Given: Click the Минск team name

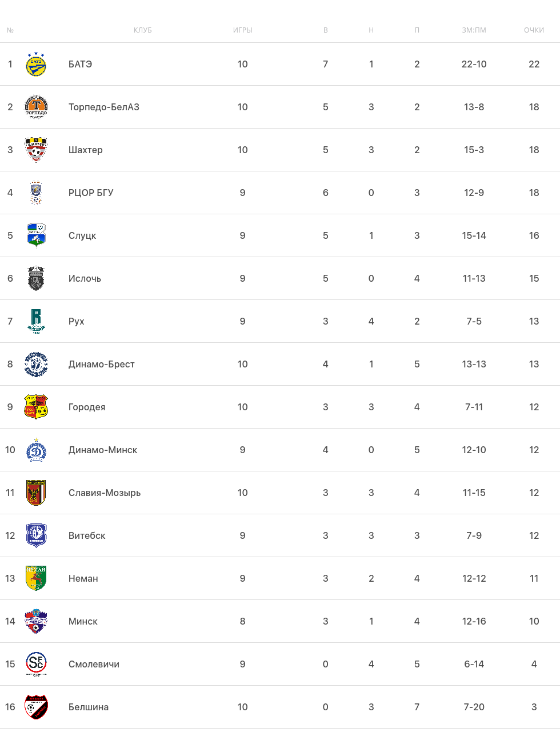Looking at the screenshot, I should point(83,621).
